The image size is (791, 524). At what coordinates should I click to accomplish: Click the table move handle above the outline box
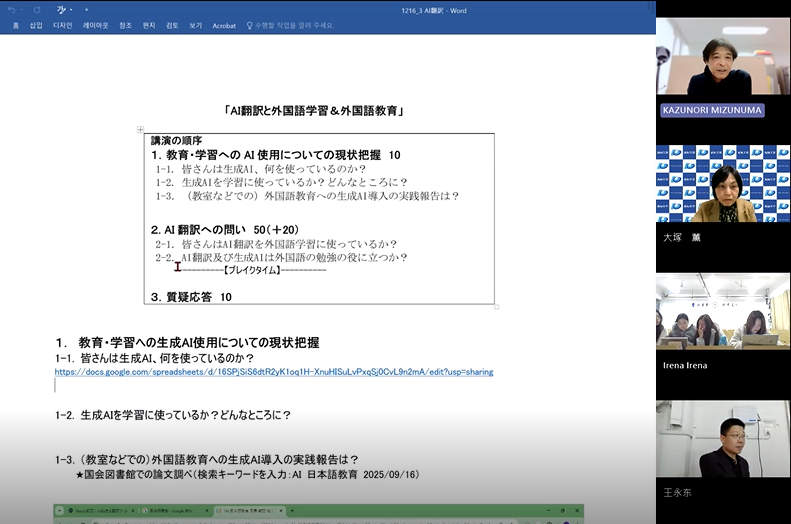pos(140,129)
